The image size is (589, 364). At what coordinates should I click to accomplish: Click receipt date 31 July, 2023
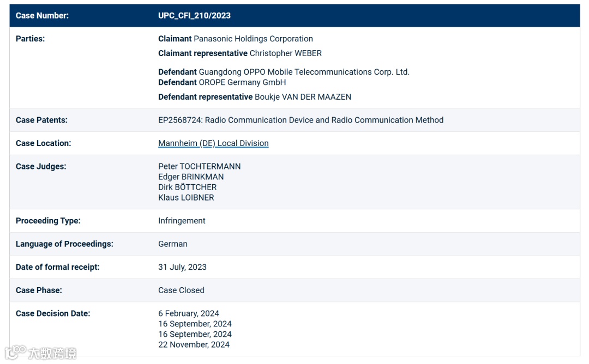182,267
